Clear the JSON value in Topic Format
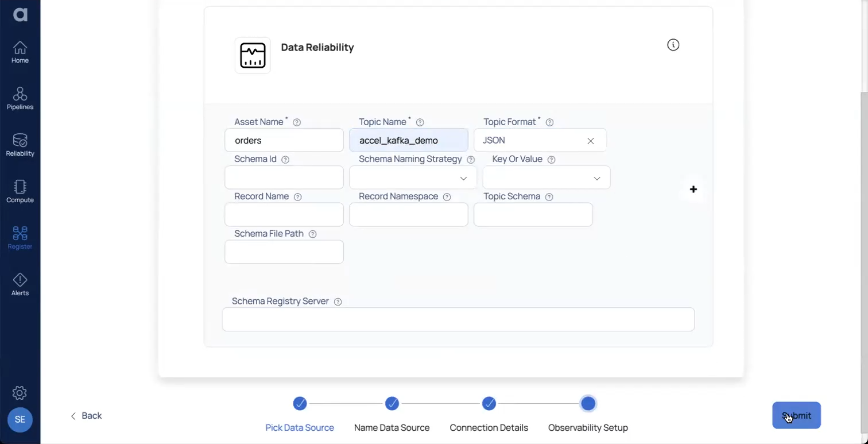Viewport: 868px width, 444px height. 590,141
